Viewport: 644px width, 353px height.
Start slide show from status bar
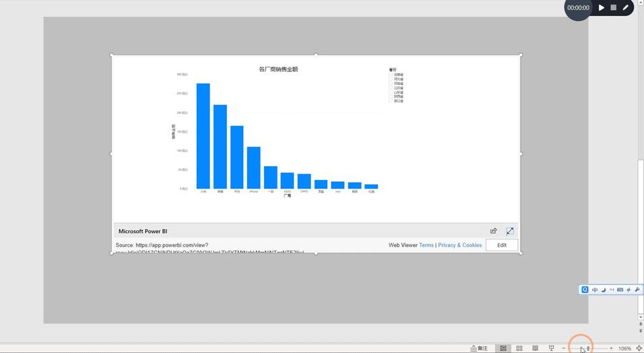pos(551,348)
